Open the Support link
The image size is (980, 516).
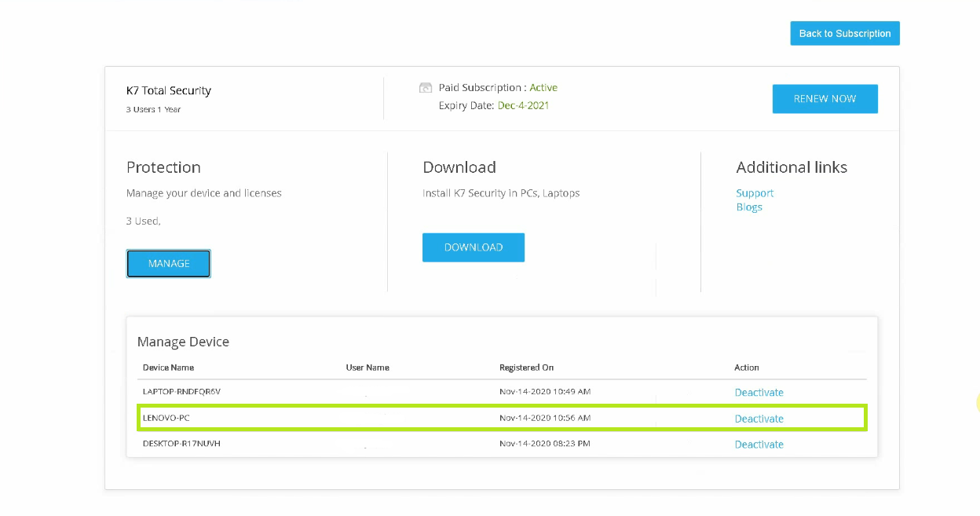tap(755, 193)
